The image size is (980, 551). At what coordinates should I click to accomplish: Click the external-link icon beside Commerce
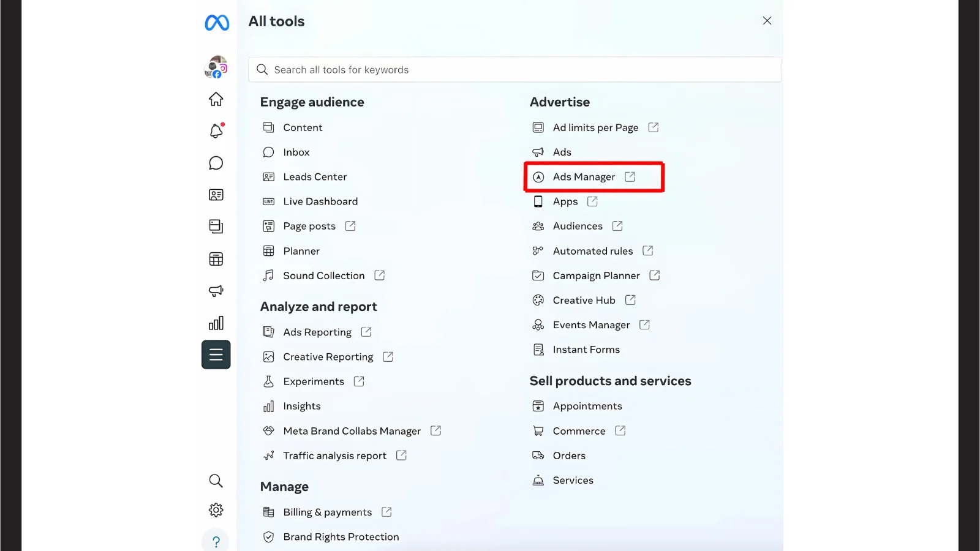(620, 430)
